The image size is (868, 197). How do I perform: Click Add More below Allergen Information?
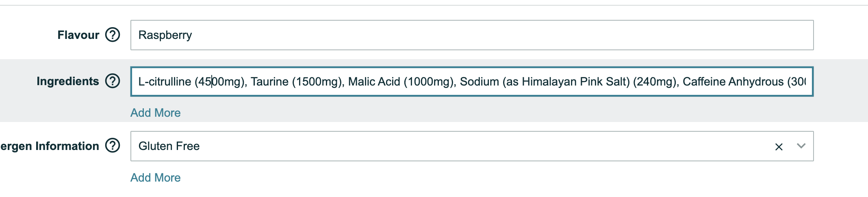[x=156, y=178]
